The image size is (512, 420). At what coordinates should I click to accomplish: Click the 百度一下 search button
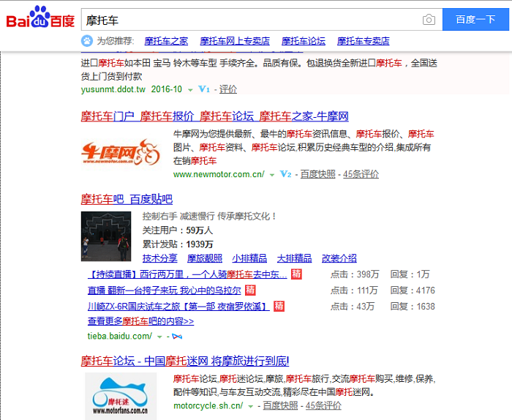[475, 20]
